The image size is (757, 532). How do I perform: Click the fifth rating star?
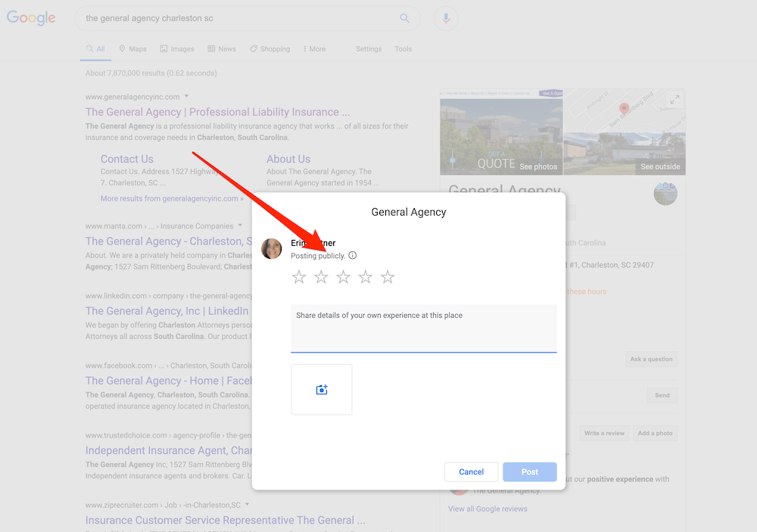[x=388, y=277]
